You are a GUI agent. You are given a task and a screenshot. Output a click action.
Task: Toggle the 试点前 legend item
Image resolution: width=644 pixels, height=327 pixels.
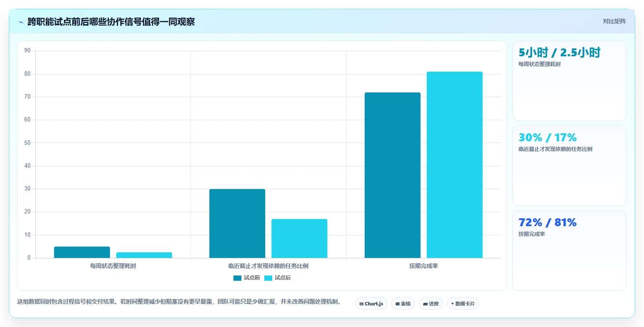(247, 278)
